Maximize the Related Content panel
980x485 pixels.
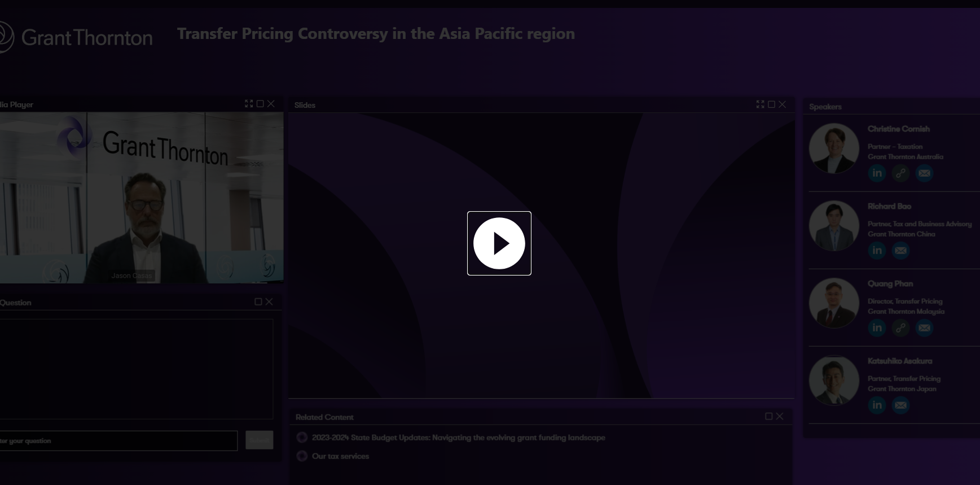click(x=768, y=416)
